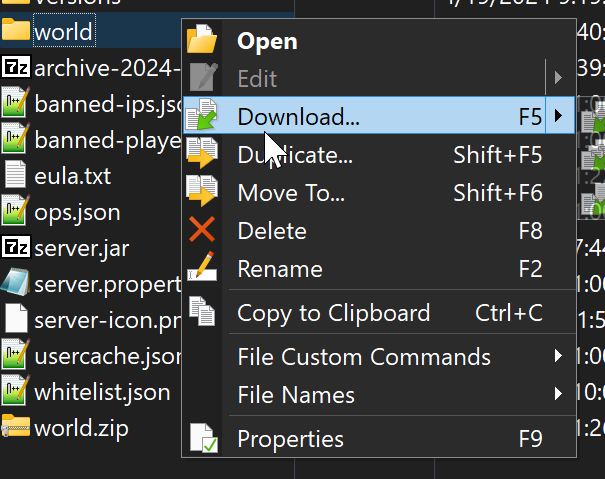Select the world folder in file list

pyautogui.click(x=63, y=31)
